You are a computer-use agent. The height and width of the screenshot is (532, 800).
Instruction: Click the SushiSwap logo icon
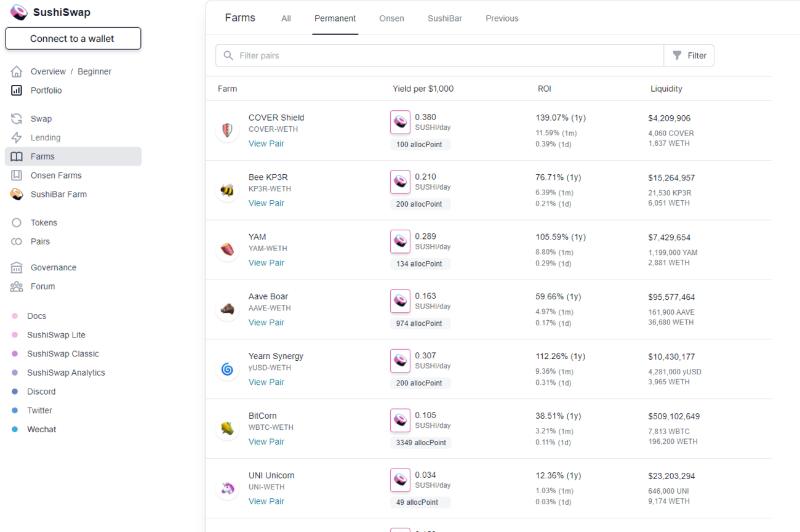coord(18,12)
